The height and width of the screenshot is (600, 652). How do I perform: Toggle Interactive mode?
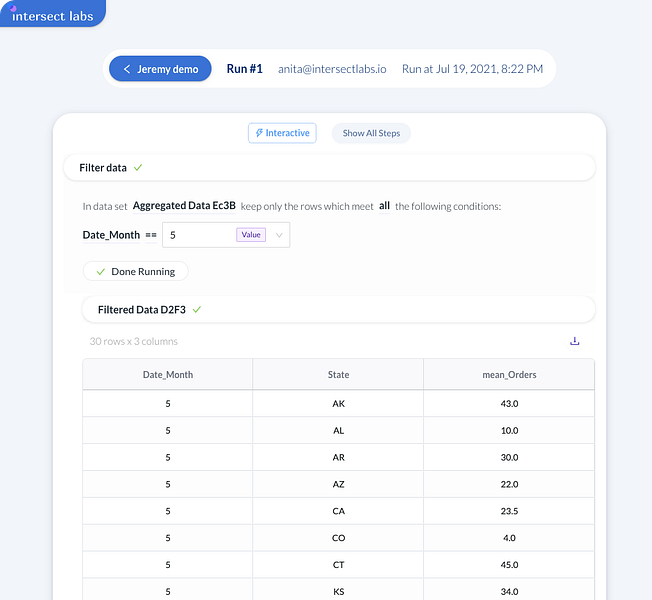(x=282, y=133)
